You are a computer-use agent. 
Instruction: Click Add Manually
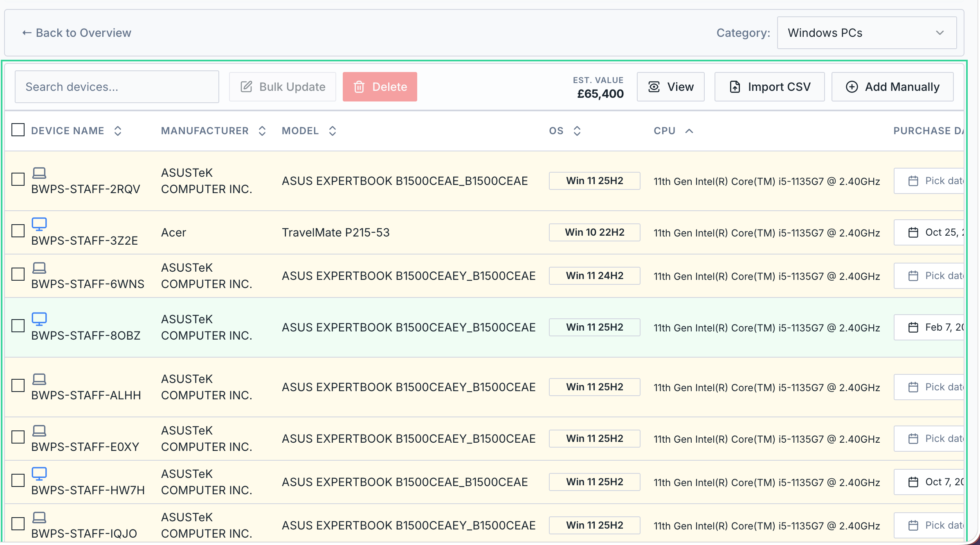tap(893, 87)
